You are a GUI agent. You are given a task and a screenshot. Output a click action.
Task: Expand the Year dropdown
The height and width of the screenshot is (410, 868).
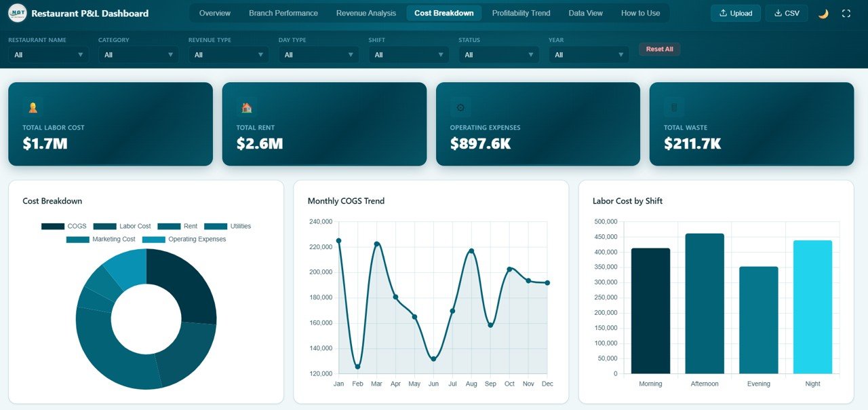click(x=587, y=54)
